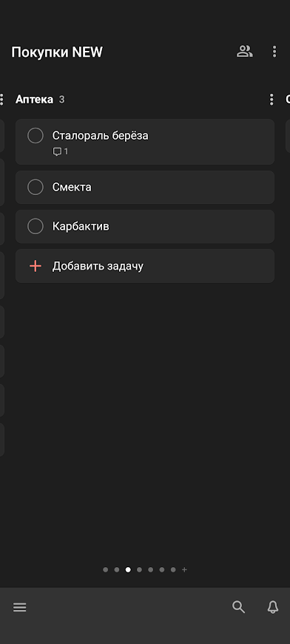290x644 pixels.
Task: Add a new section with small plus
Action: (x=184, y=569)
